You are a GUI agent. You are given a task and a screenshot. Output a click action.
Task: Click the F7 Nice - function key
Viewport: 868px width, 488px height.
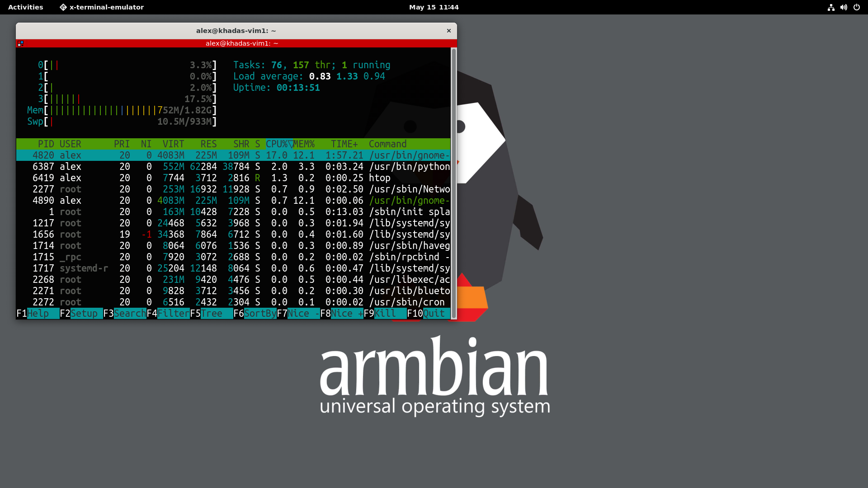point(298,314)
